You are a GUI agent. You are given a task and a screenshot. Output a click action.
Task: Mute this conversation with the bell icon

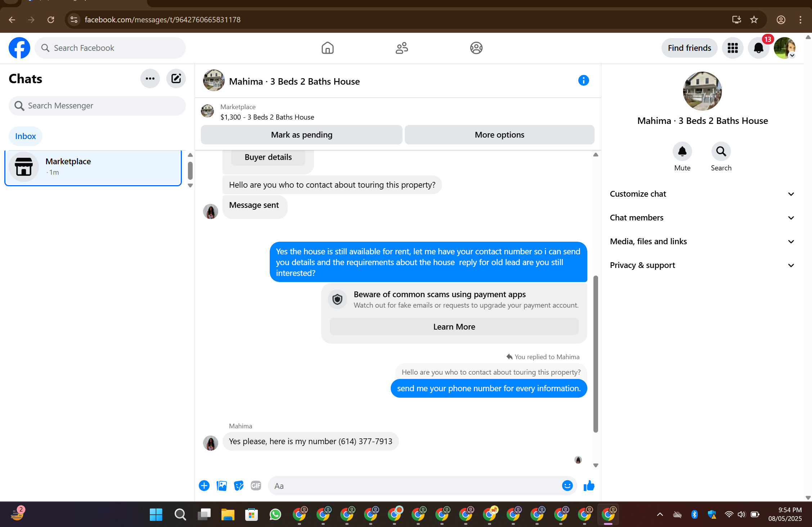coord(682,151)
